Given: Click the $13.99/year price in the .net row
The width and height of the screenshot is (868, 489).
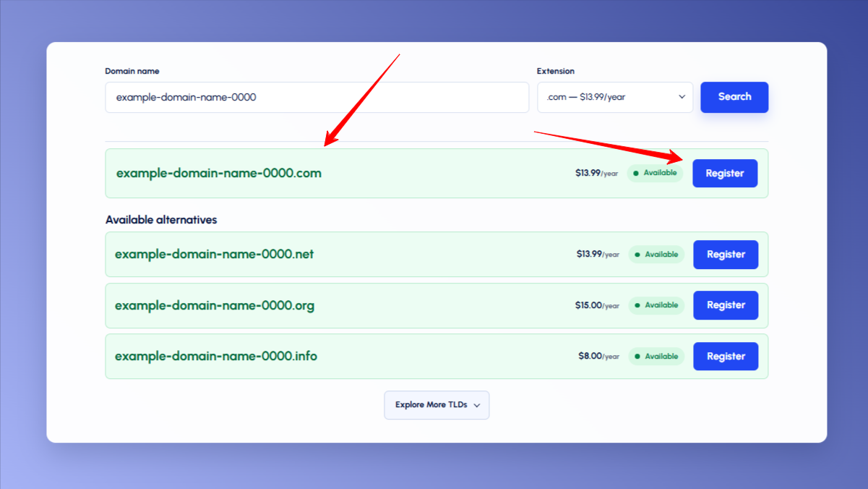Looking at the screenshot, I should tap(598, 255).
